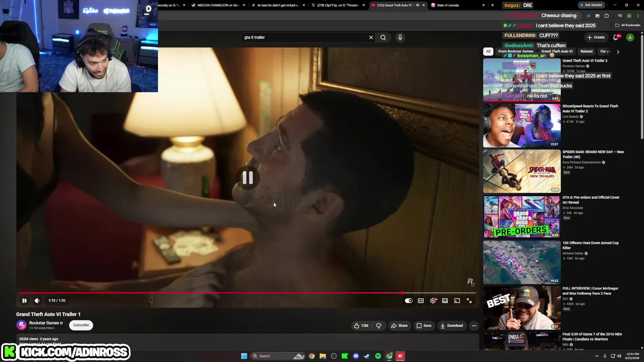This screenshot has height=362, width=644.
Task: Open the Windows Start menu
Action: coord(244,356)
